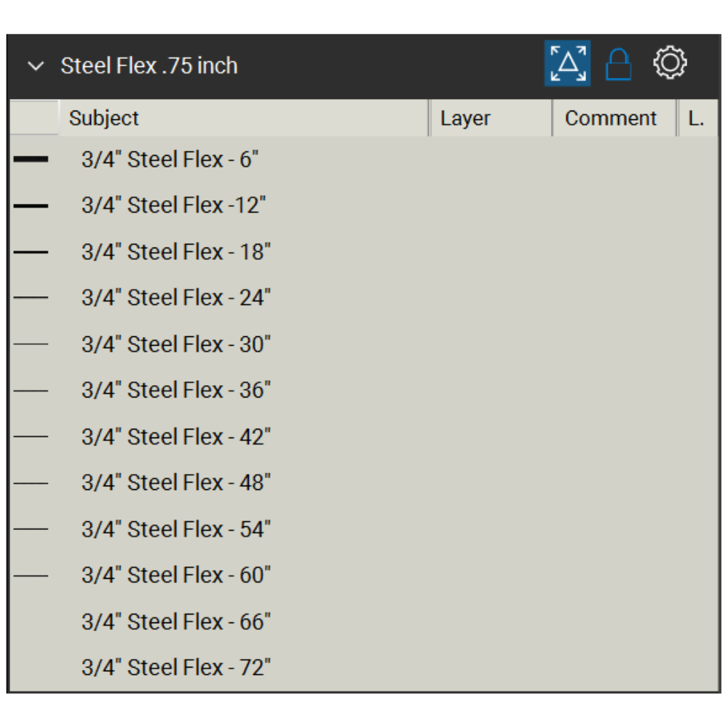Pick the 3/4" Steel Flex - 54" tool
Image resolution: width=728 pixels, height=728 pixels.
tap(176, 529)
